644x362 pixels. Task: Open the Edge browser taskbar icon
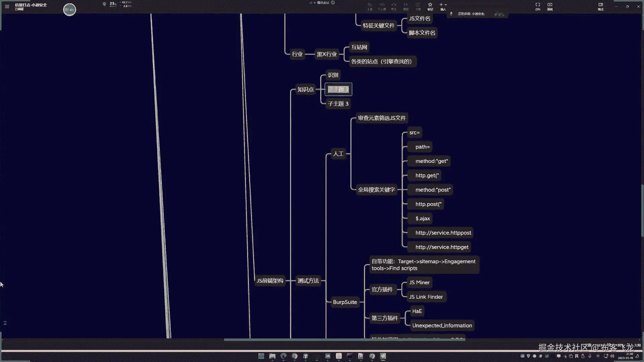(283, 356)
